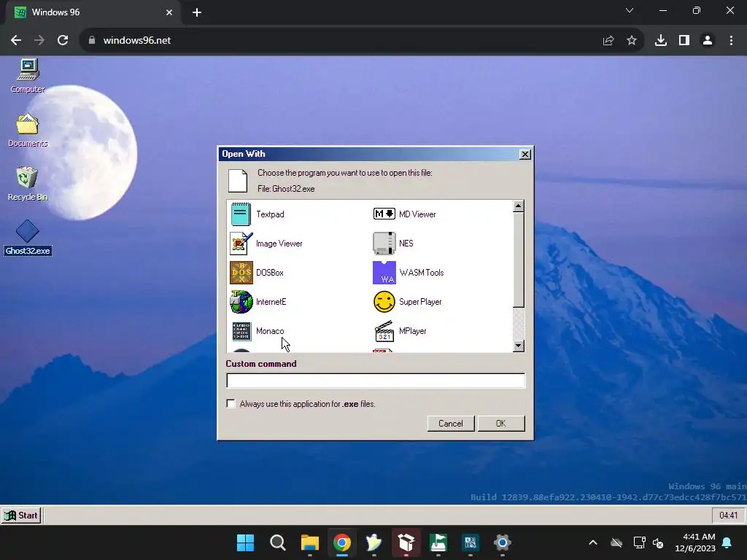Select the InternetE globe icon
Viewport: 747px width, 560px height.
241,302
